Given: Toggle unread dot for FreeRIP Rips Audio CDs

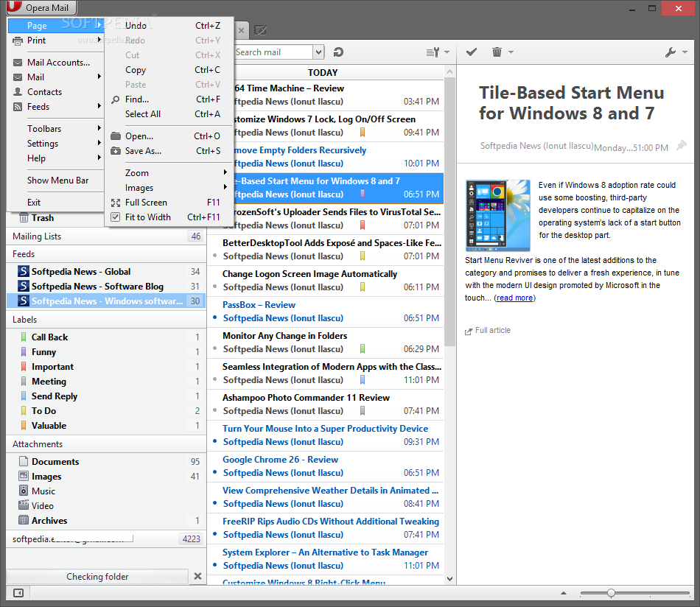Looking at the screenshot, I should (x=214, y=534).
